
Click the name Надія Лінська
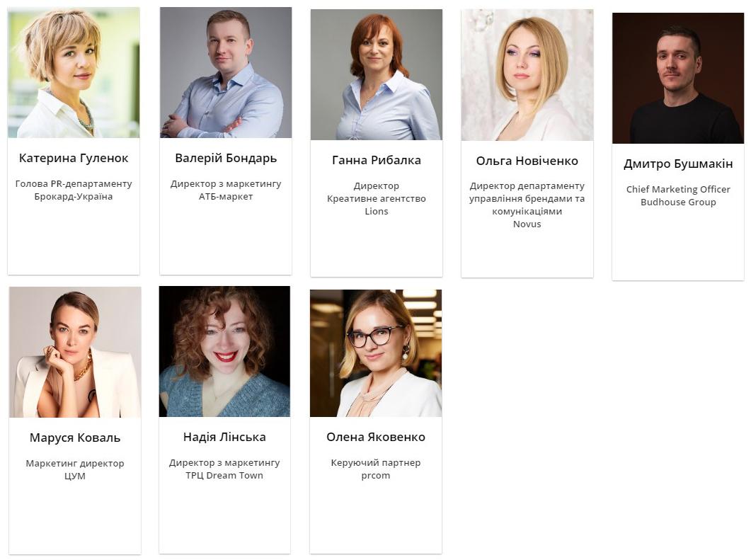pos(224,437)
